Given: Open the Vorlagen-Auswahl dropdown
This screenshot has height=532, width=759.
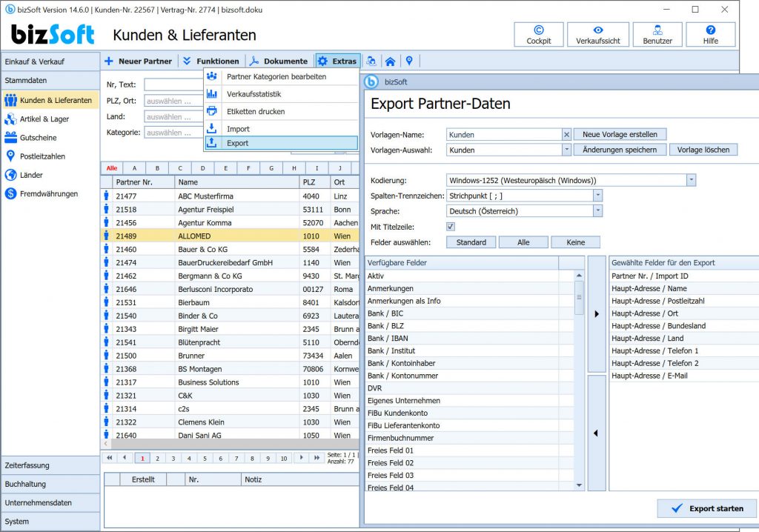Looking at the screenshot, I should click(566, 150).
